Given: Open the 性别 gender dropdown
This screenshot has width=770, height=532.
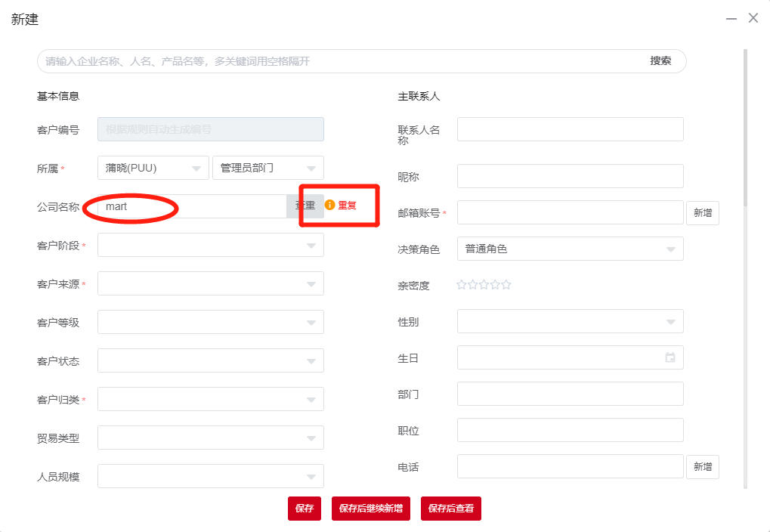Looking at the screenshot, I should coord(570,321).
